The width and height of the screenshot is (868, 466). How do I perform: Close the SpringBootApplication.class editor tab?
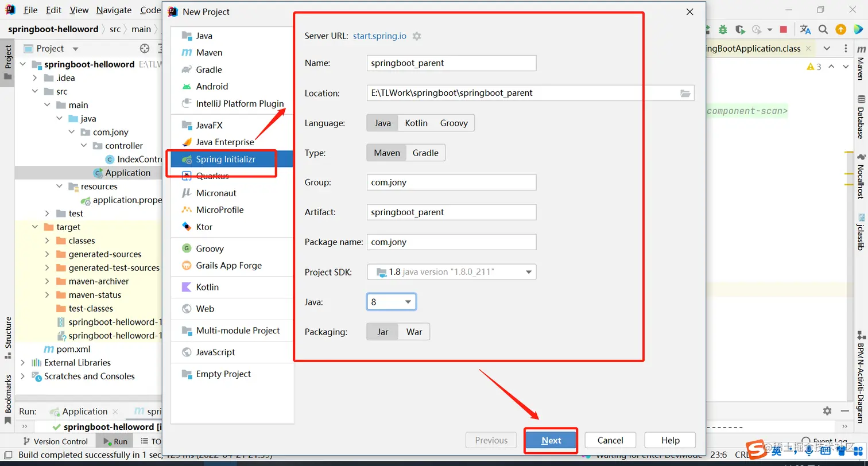coord(808,49)
